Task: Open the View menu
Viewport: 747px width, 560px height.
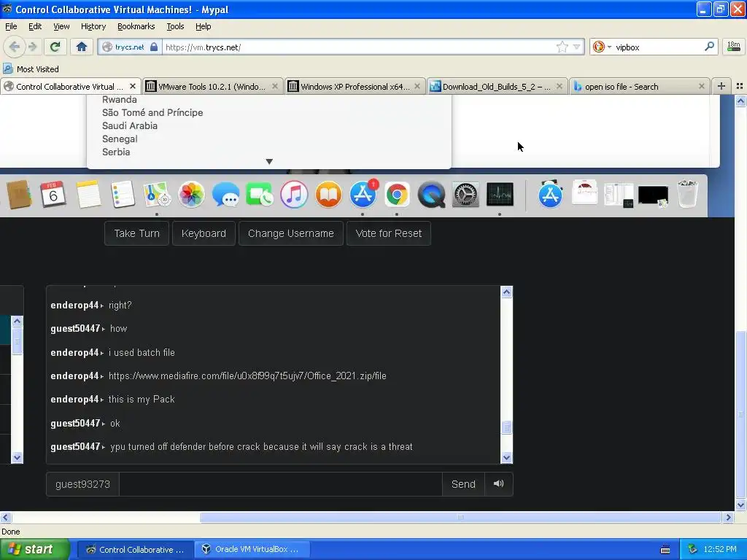Action: coord(61,26)
